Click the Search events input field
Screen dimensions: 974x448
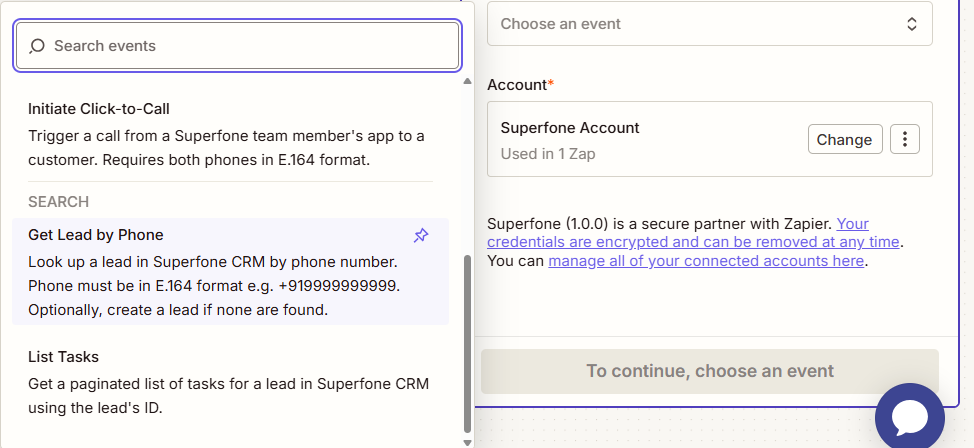237,46
